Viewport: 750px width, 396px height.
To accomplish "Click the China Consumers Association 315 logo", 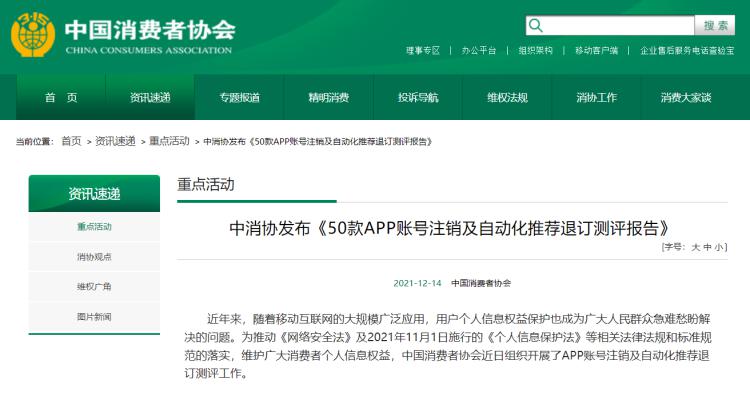I will [33, 34].
